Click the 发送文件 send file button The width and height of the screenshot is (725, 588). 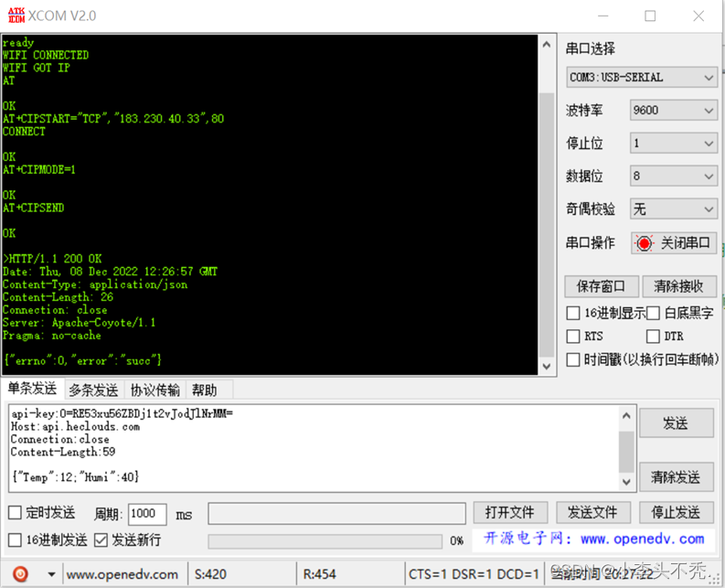tap(592, 513)
